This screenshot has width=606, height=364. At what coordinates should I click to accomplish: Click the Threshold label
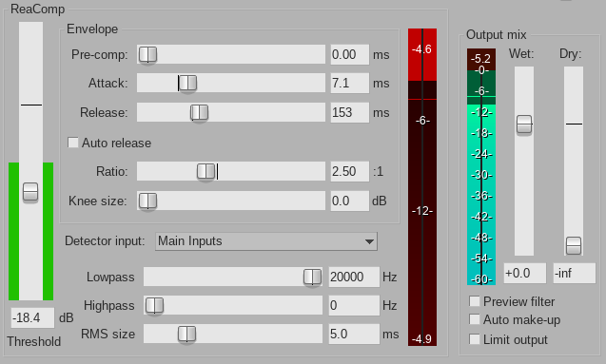point(34,341)
